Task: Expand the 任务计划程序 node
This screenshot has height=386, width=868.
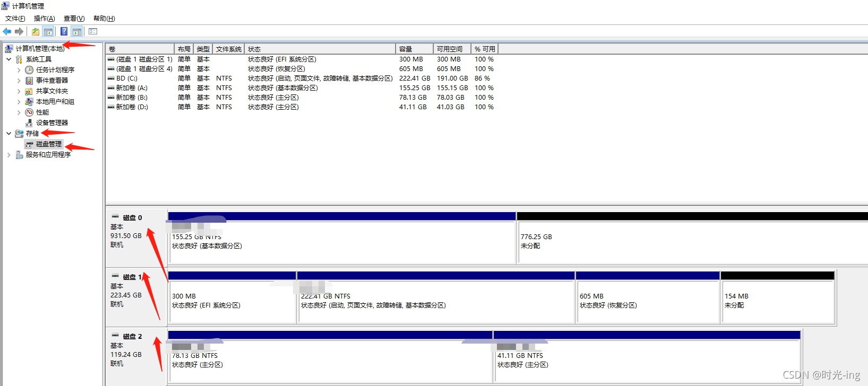Action: pyautogui.click(x=19, y=70)
